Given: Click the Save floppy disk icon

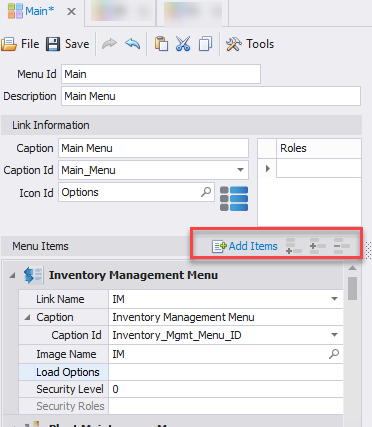Looking at the screenshot, I should point(53,44).
